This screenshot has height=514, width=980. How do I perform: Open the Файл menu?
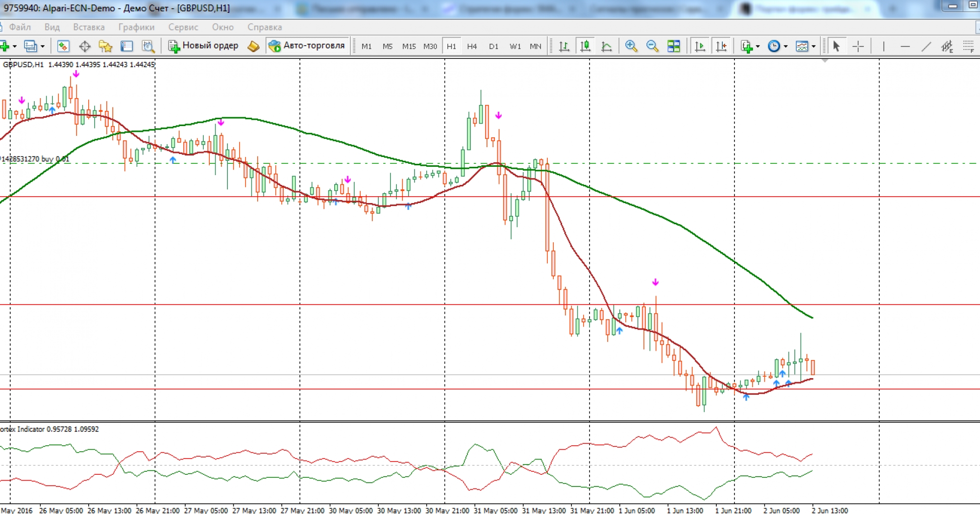click(20, 27)
